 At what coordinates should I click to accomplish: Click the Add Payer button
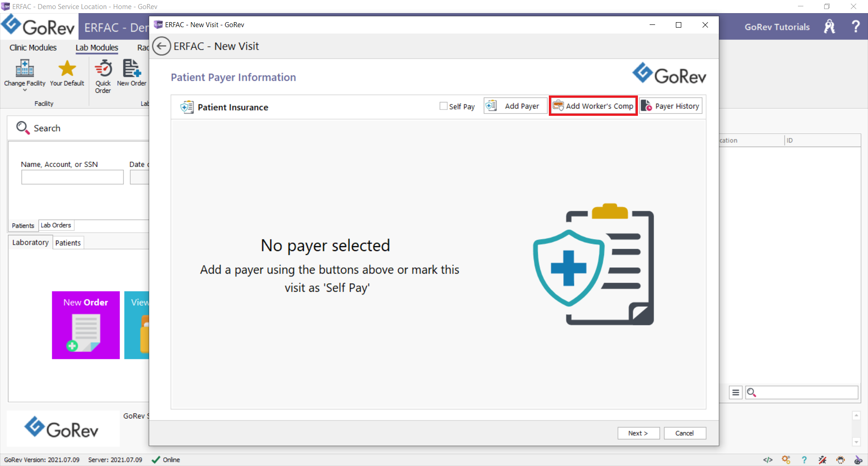(x=515, y=106)
